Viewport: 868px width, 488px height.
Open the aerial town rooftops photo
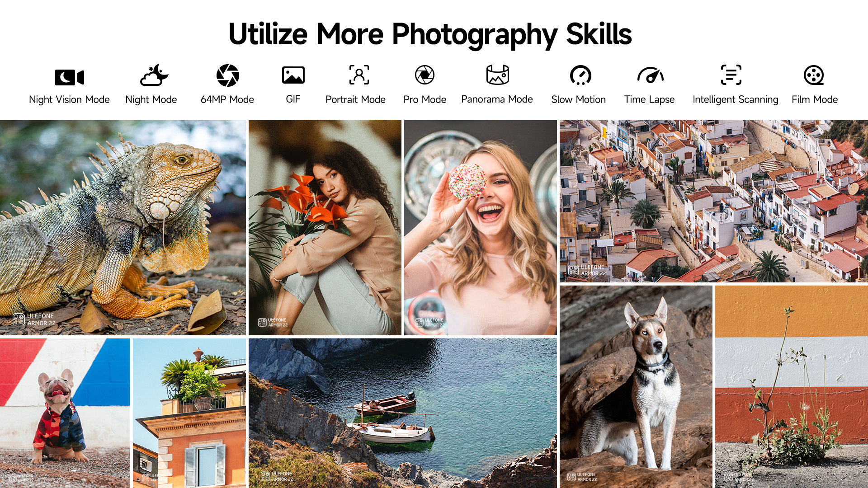point(713,201)
